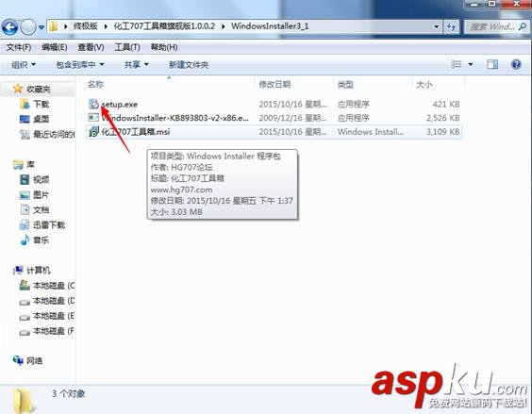Select 收藏夹 in the navigation pane

pos(39,90)
